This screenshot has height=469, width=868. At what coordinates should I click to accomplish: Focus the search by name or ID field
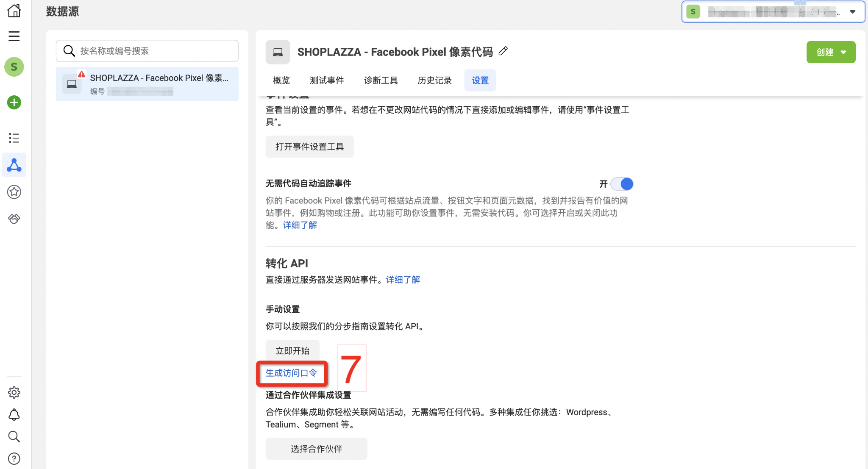click(147, 51)
